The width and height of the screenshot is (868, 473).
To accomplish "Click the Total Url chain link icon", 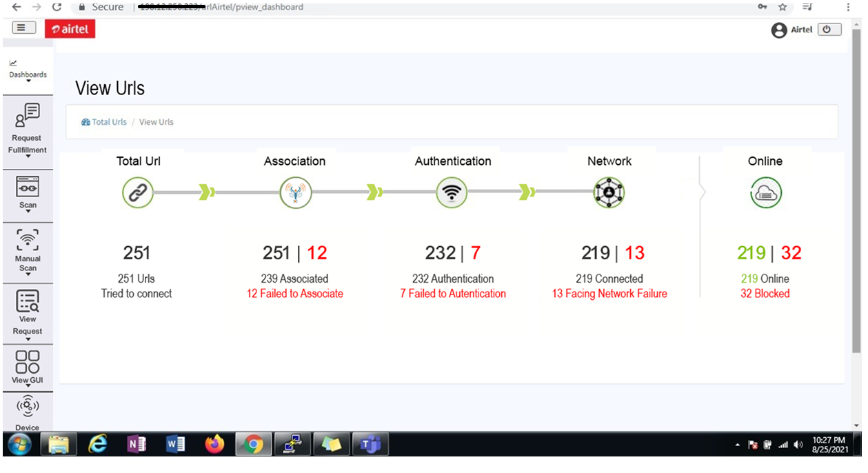I will click(137, 192).
